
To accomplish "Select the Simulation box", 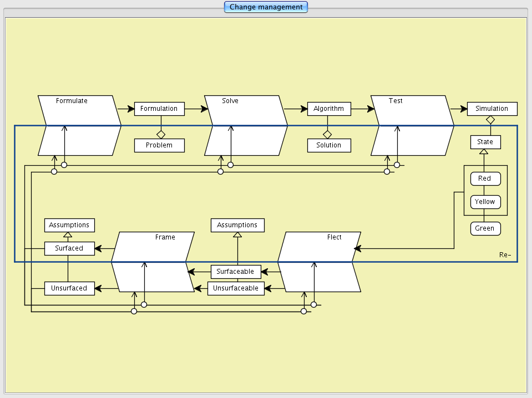I will point(492,109).
